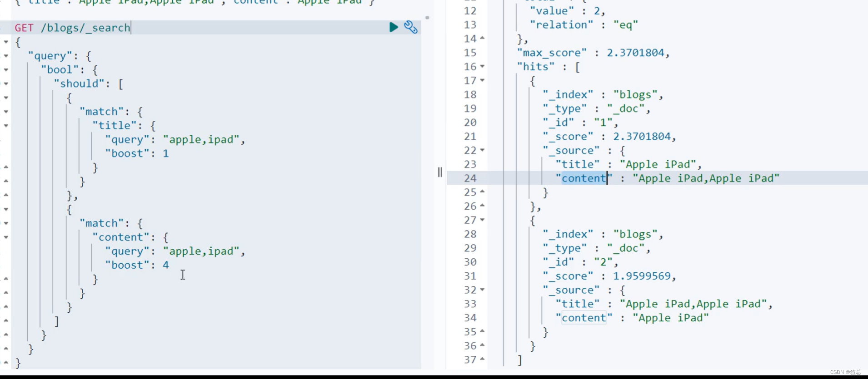Click "apple,ipad" query under the title field
The image size is (868, 379).
coord(201,139)
